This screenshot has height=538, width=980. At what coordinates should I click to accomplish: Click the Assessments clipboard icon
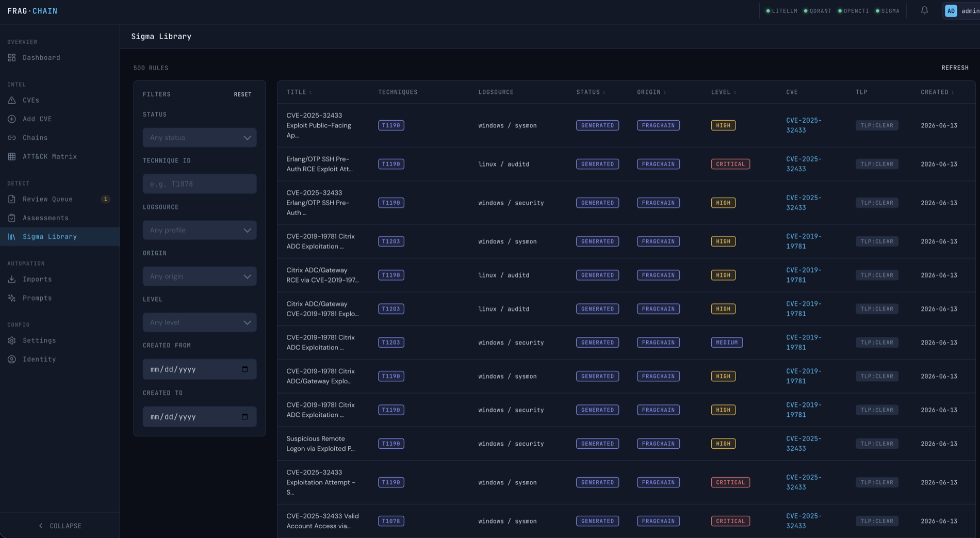12,218
